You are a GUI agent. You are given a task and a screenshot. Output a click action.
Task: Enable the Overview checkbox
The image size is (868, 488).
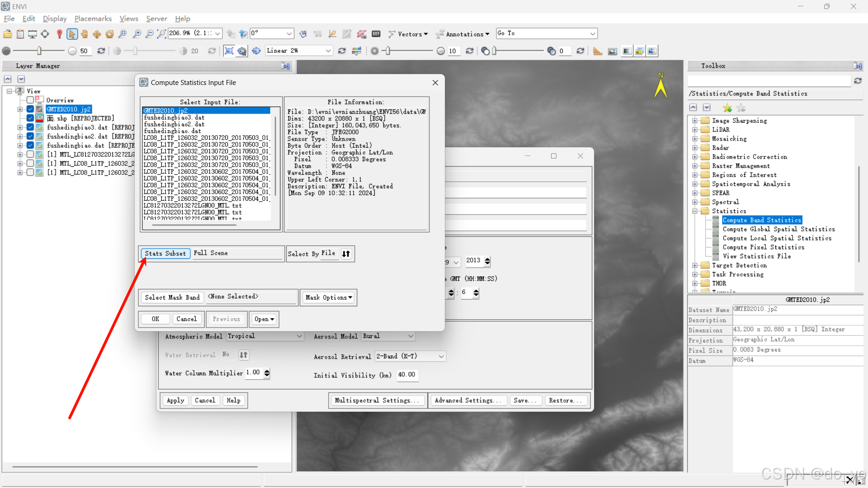click(30, 100)
